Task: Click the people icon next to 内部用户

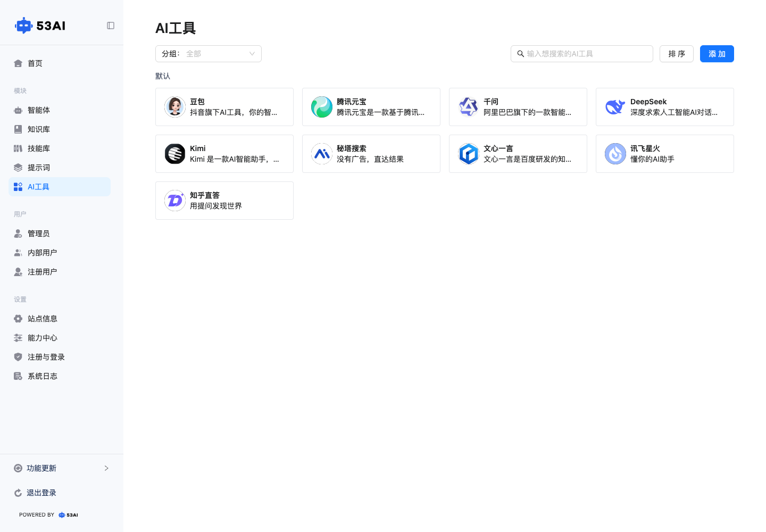Action: point(18,253)
